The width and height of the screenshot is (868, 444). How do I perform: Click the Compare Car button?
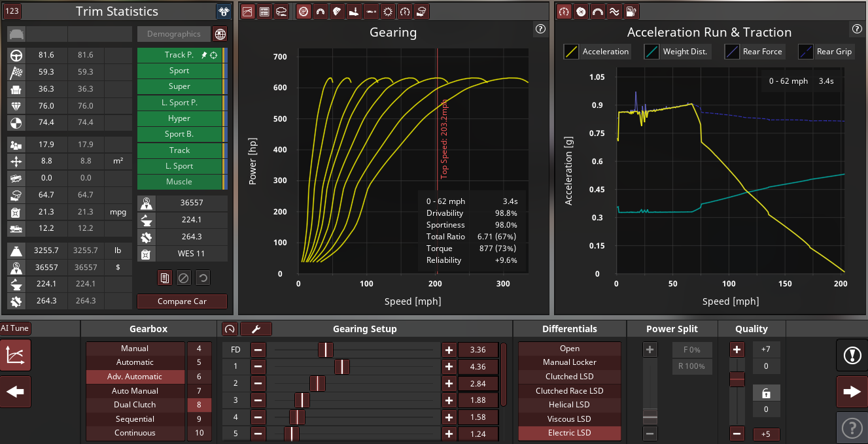182,301
